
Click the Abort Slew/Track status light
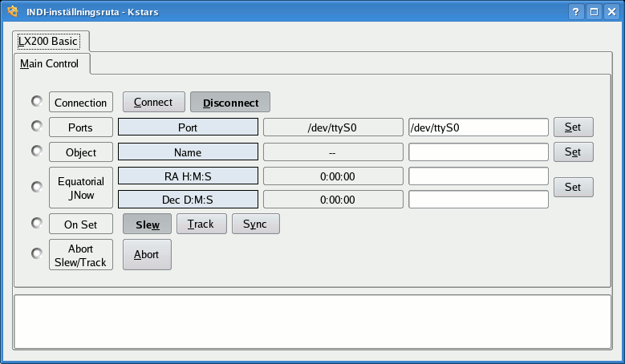coord(36,253)
